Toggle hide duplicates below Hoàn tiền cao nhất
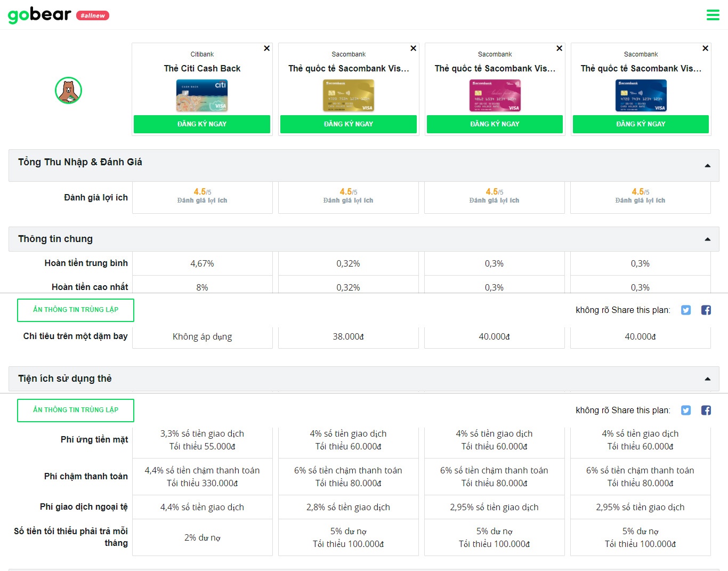The image size is (728, 571). point(76,310)
